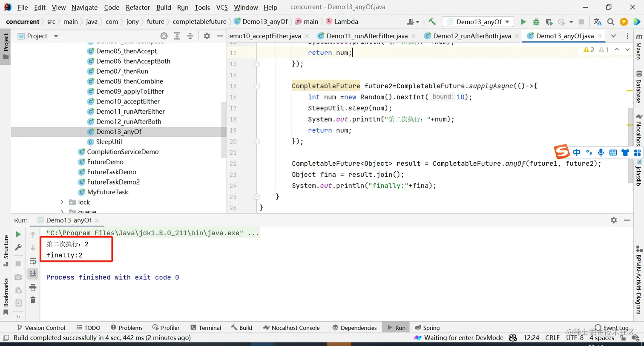The width and height of the screenshot is (644, 346).
Task: Open the Problems tool window
Action: tap(126, 328)
